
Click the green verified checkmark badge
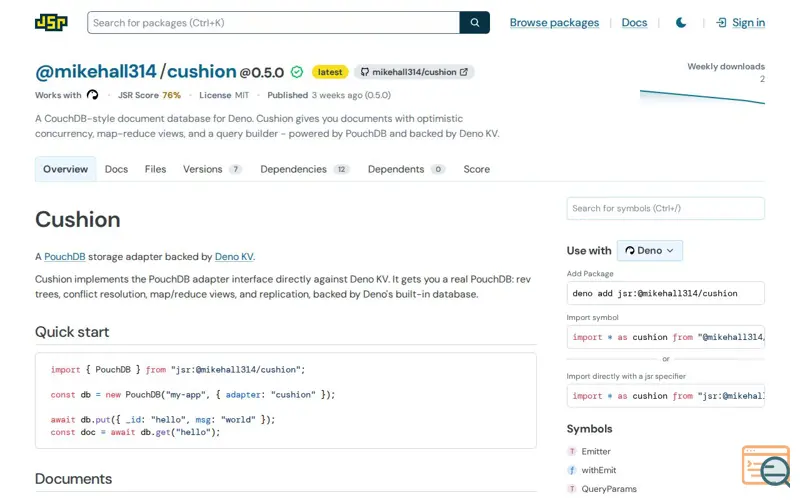pyautogui.click(x=297, y=72)
